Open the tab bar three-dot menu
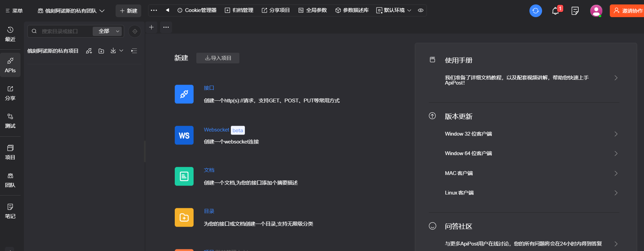The image size is (644, 251). click(166, 27)
